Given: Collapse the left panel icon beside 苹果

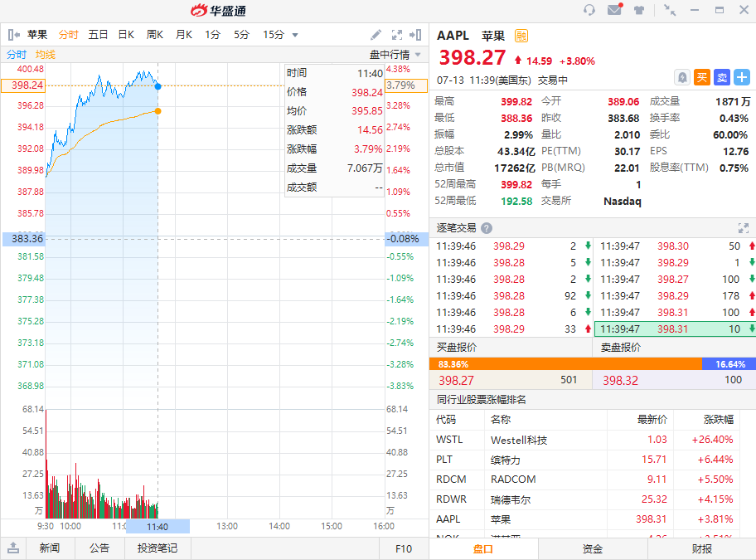Looking at the screenshot, I should point(13,35).
